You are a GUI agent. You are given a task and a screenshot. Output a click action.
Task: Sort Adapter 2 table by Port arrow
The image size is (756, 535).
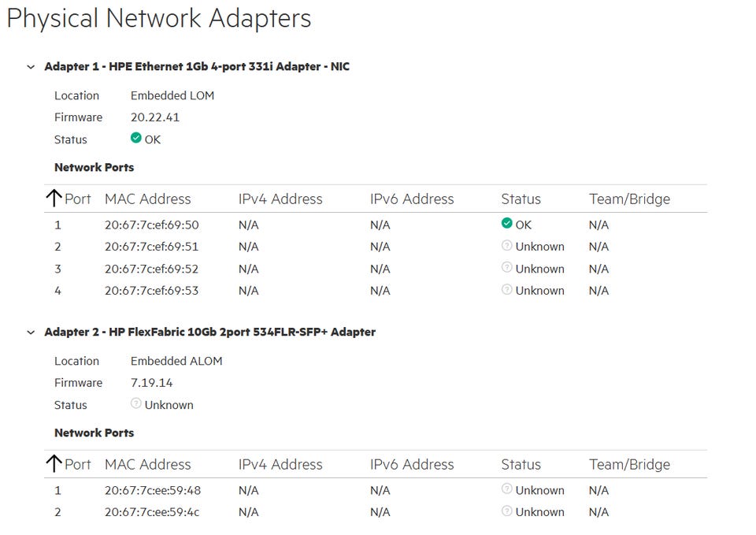click(54, 463)
